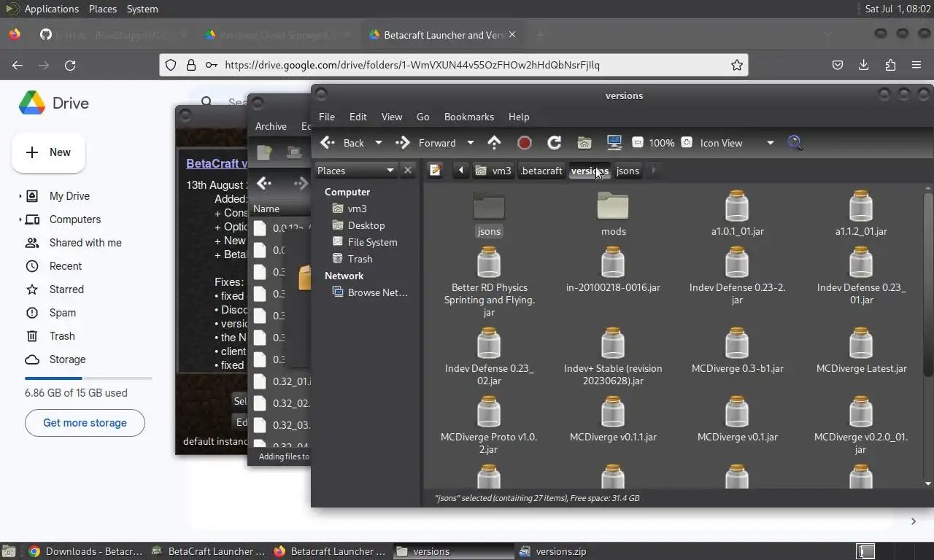This screenshot has width=934, height=560.
Task: Select File System in Places sidebar
Action: (x=372, y=242)
